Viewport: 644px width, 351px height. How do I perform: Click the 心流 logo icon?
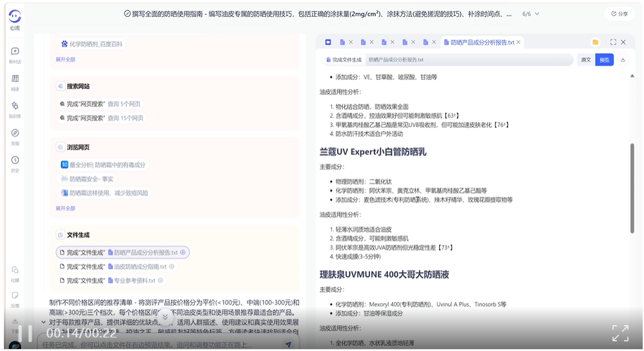(x=15, y=16)
